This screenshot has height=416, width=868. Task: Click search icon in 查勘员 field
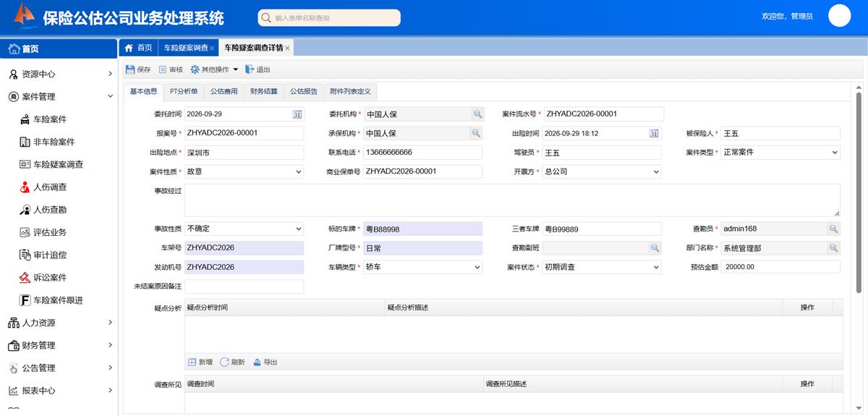834,229
